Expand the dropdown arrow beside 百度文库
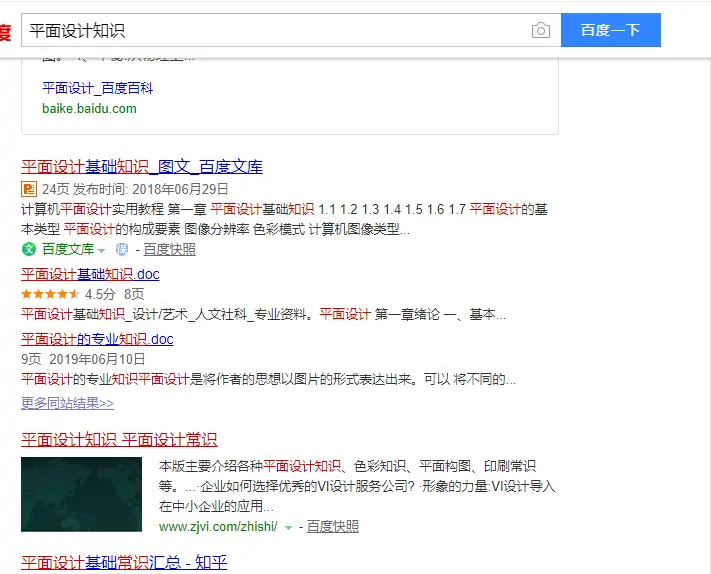 tap(102, 250)
